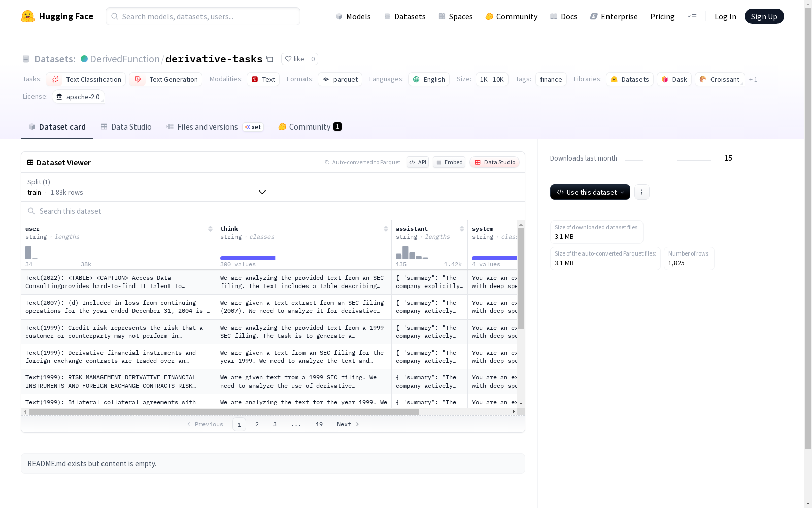Click the Datasets stack icon near title

(x=26, y=59)
